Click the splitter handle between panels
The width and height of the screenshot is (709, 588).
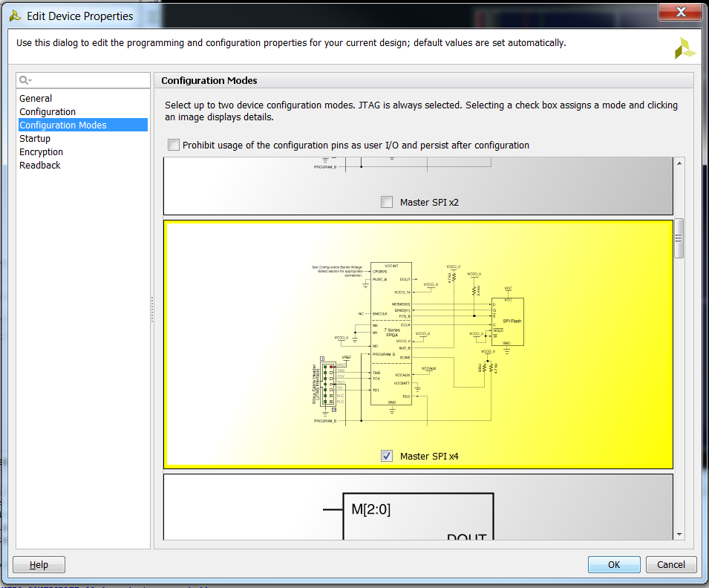point(152,310)
